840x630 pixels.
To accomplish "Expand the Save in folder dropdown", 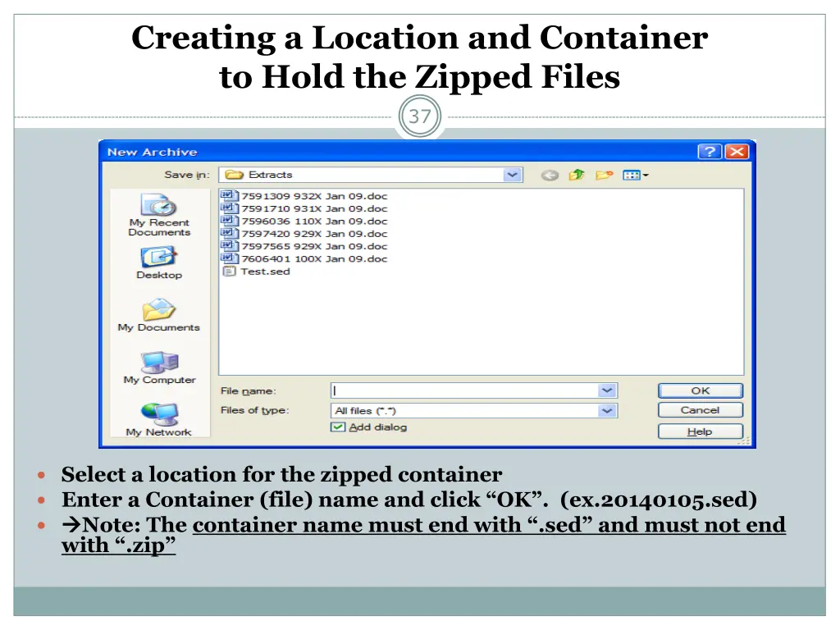I will (x=512, y=175).
